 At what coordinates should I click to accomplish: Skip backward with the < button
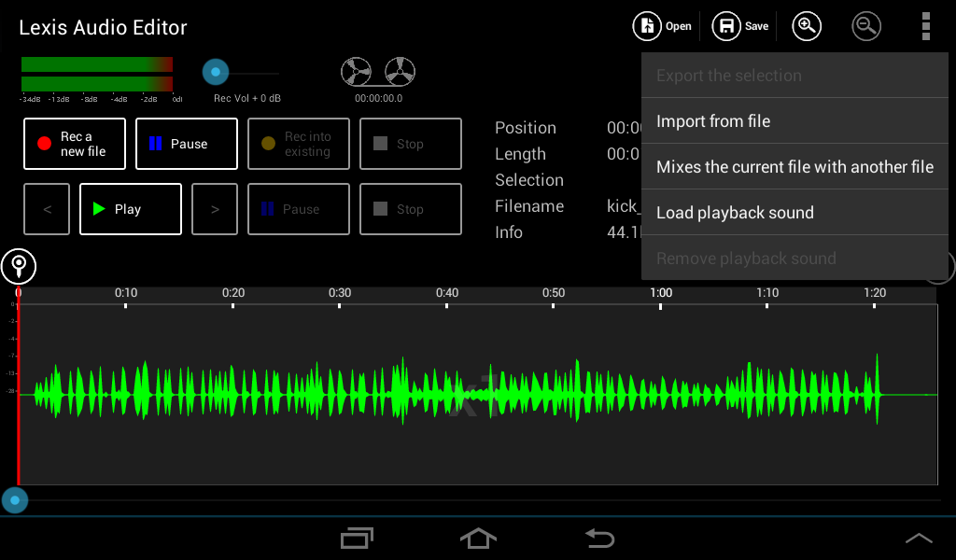[x=47, y=209]
